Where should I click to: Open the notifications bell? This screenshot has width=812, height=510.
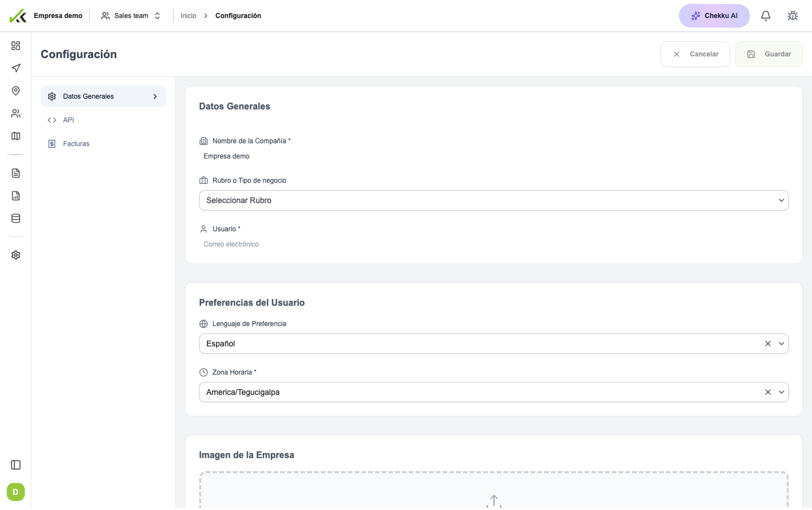tap(766, 16)
